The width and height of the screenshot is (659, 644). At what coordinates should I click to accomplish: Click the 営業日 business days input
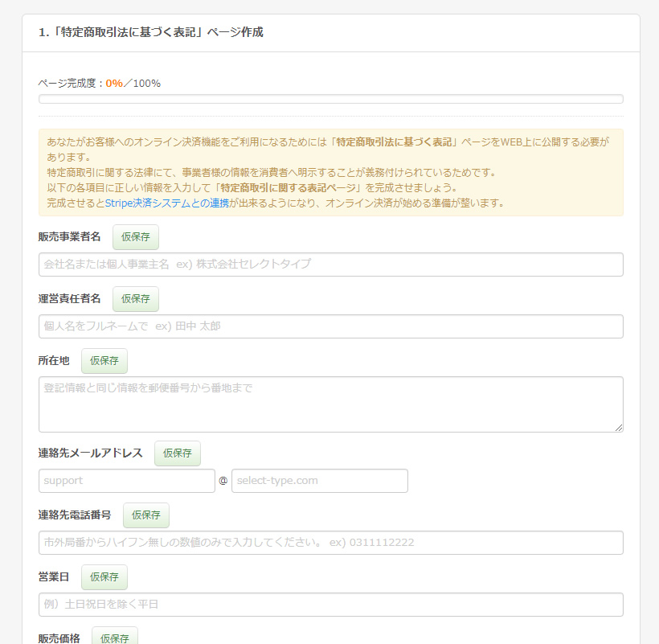(330, 605)
